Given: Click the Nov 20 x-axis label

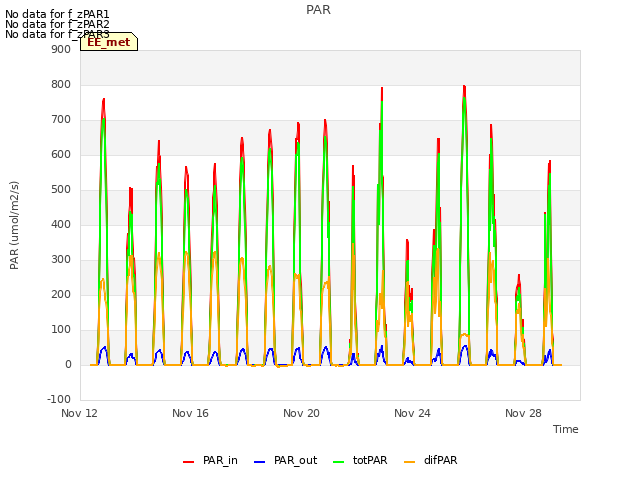Looking at the screenshot, I should (x=301, y=413).
